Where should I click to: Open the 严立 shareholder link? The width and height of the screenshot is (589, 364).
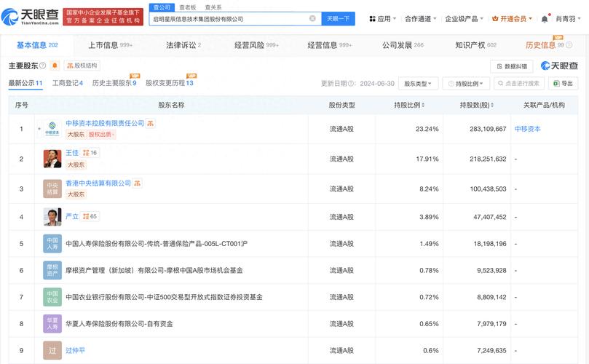[x=72, y=216]
